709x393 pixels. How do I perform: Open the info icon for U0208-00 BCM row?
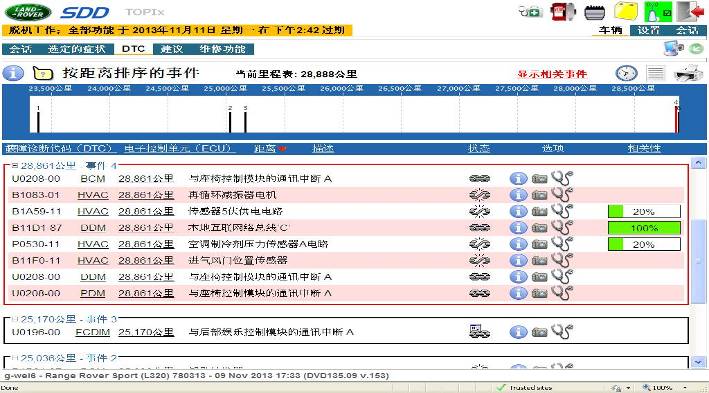point(518,179)
